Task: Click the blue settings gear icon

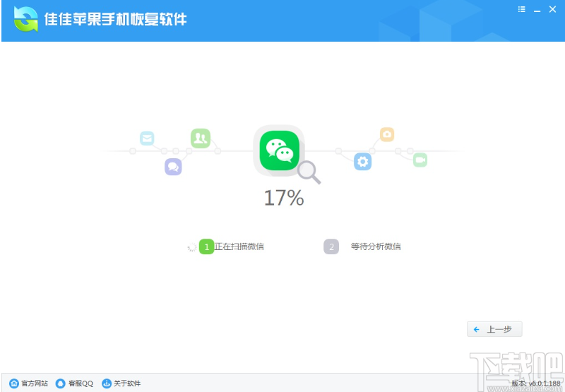Action: pos(362,162)
